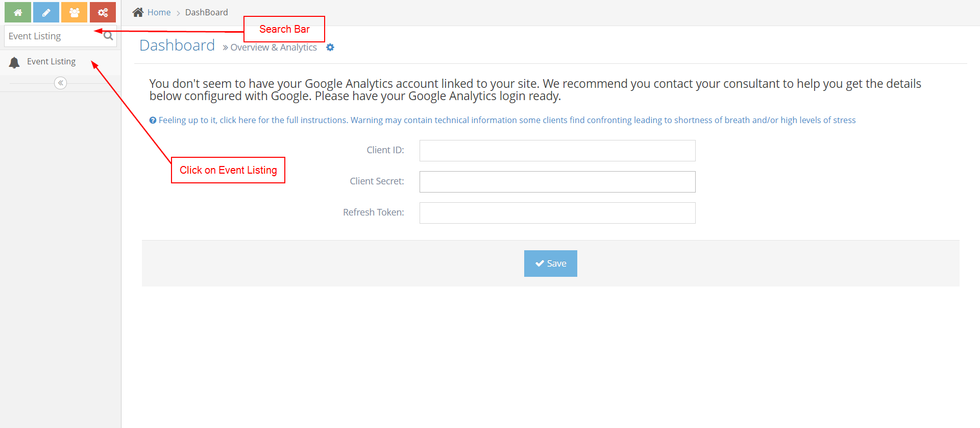Image resolution: width=980 pixels, height=428 pixels.
Task: Click the blue pencil edit shortcut button
Action: pos(46,12)
